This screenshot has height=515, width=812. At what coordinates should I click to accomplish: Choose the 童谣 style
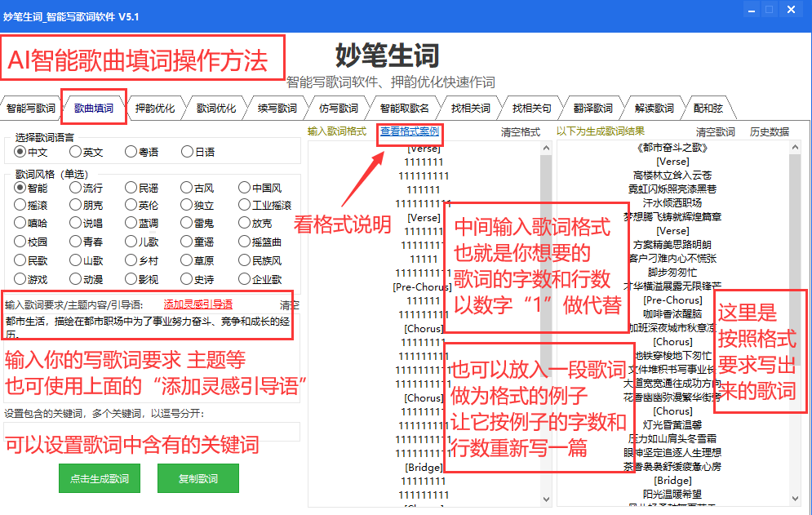pyautogui.click(x=197, y=242)
